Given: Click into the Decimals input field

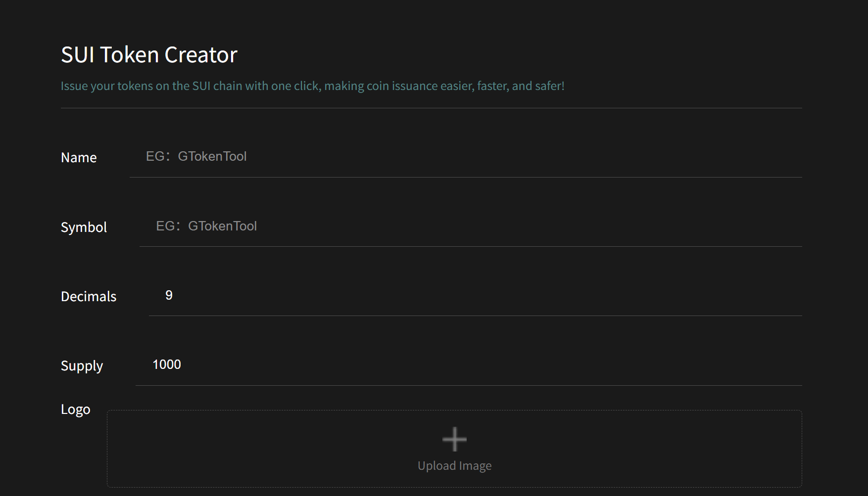Looking at the screenshot, I should tap(475, 295).
